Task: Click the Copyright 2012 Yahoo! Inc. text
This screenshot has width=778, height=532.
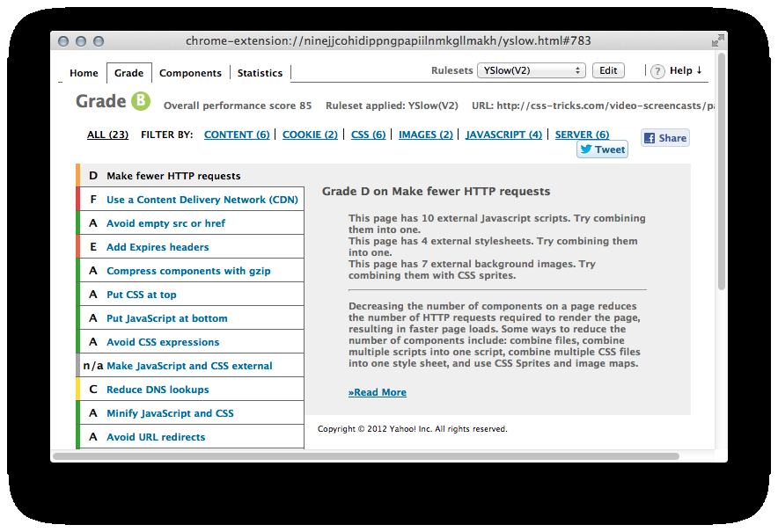Action: click(412, 429)
